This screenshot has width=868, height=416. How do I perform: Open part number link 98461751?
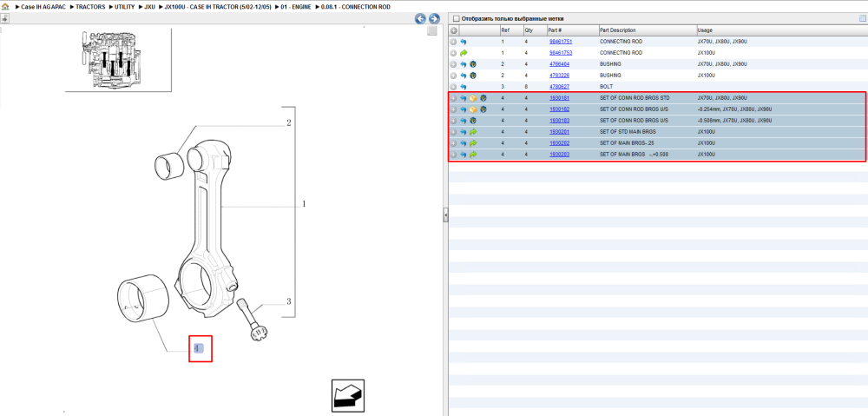tap(560, 42)
